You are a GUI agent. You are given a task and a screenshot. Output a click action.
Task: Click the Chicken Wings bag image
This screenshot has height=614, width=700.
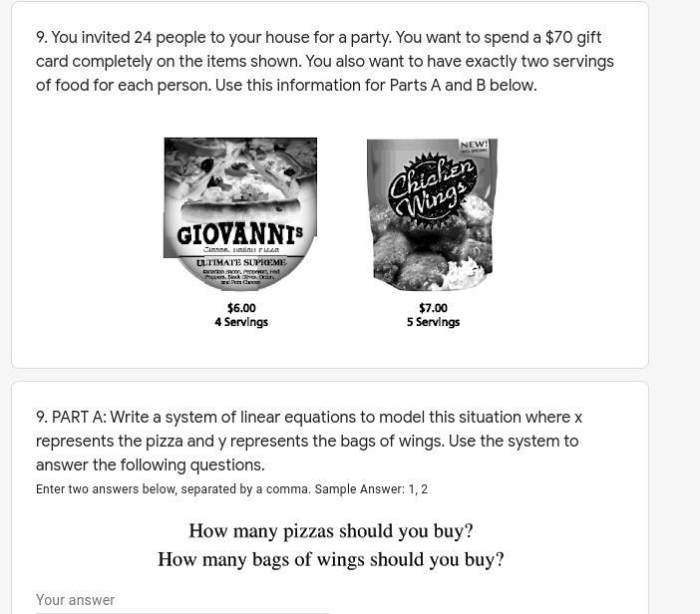point(432,214)
